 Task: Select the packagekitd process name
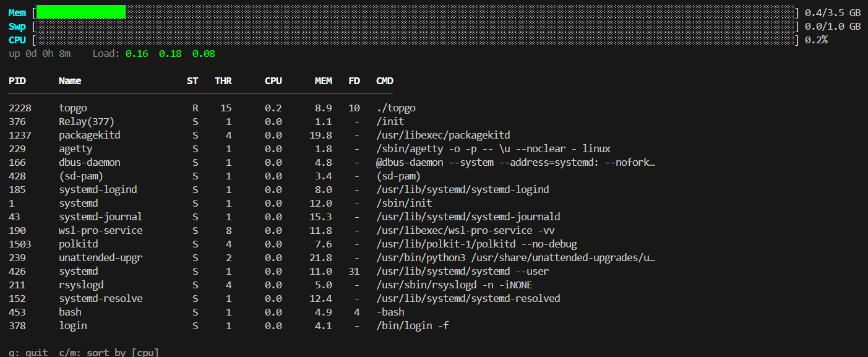[90, 135]
